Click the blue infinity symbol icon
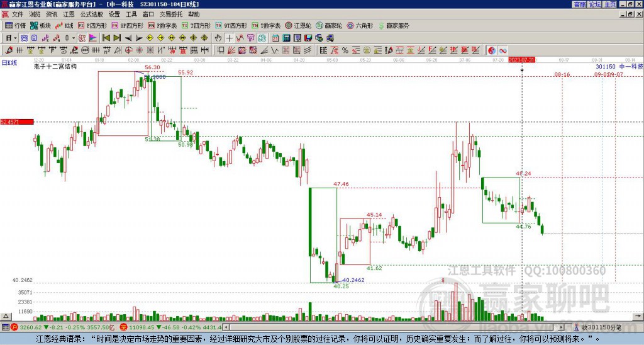Viewport: 644px width, 345px height. [502, 50]
